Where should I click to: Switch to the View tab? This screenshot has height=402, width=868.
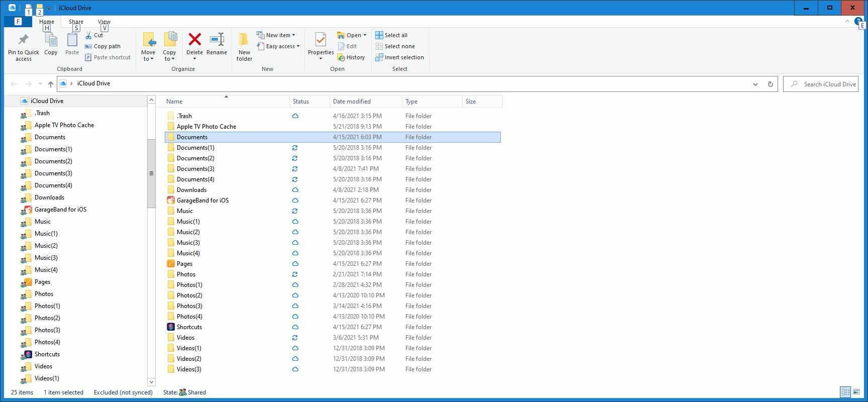coord(104,22)
